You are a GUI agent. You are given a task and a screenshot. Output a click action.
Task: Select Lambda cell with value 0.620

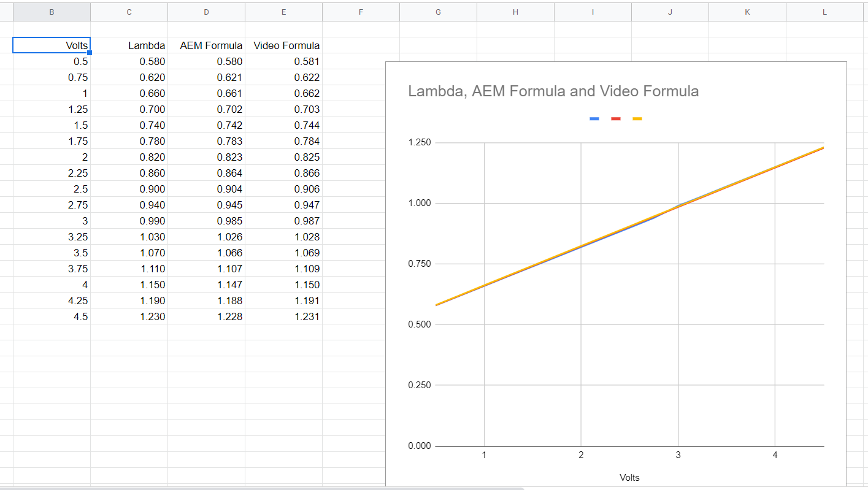[x=129, y=77]
